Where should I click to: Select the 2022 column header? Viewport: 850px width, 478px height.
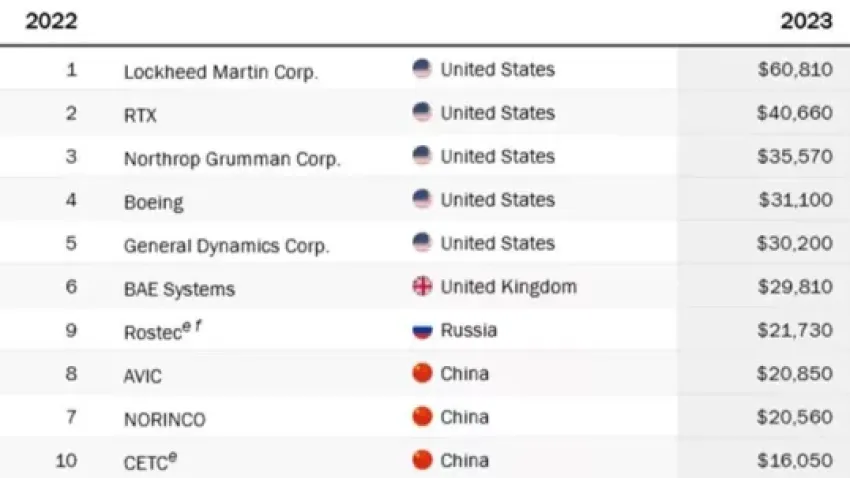(52, 22)
